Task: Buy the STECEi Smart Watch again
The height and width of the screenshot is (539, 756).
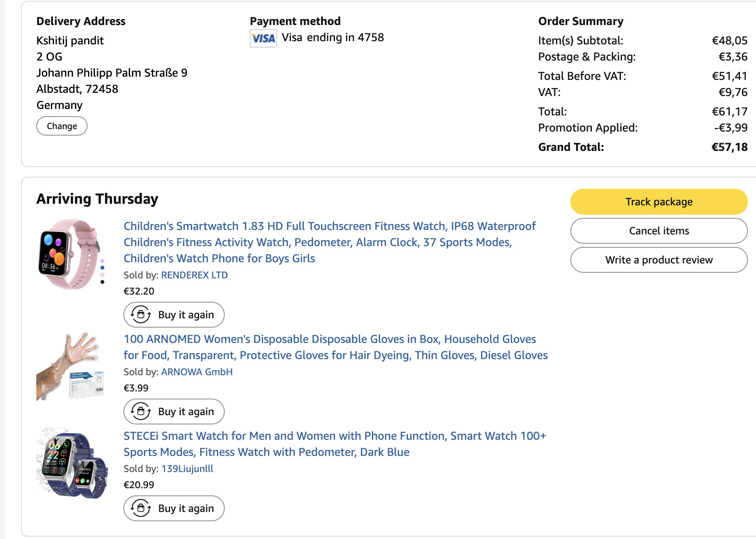Action: pyautogui.click(x=186, y=508)
